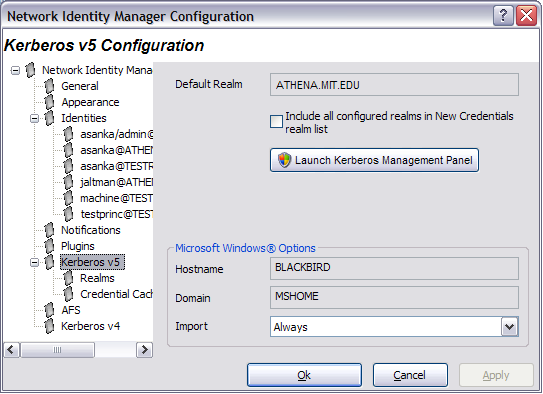Click the tree scrollbar left arrow
Viewport: 543px width, 394px height.
coord(11,350)
